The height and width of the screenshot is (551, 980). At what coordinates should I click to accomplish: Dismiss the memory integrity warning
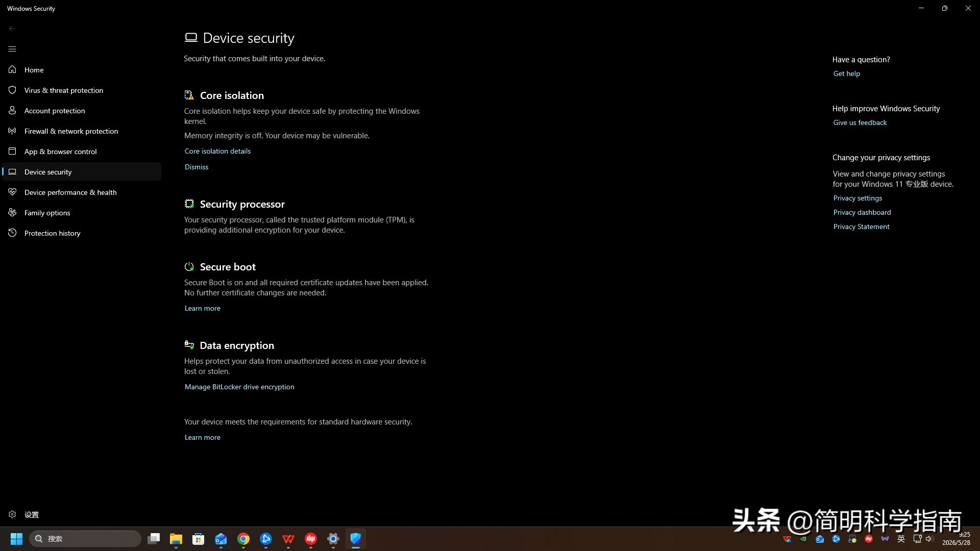197,167
